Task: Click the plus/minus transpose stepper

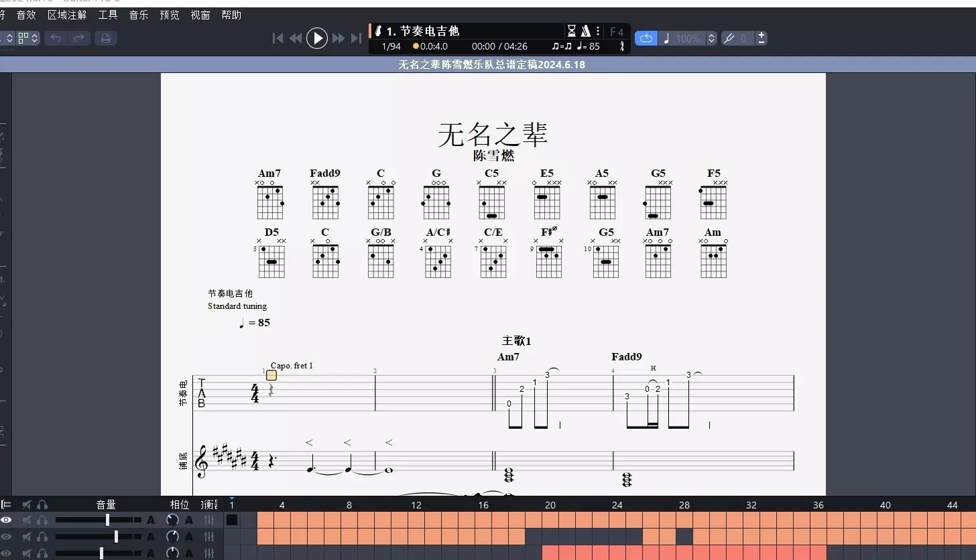Action: pos(761,38)
